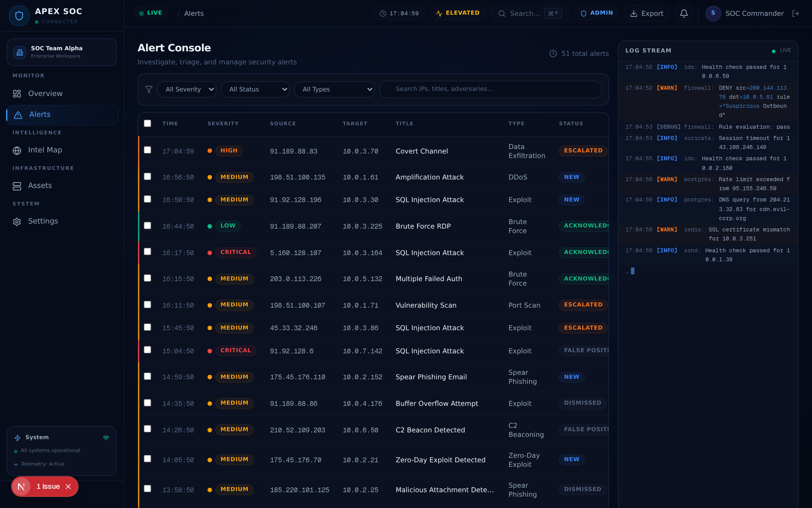The height and width of the screenshot is (508, 812).
Task: Click the ADMIN shield icon
Action: pyautogui.click(x=584, y=14)
